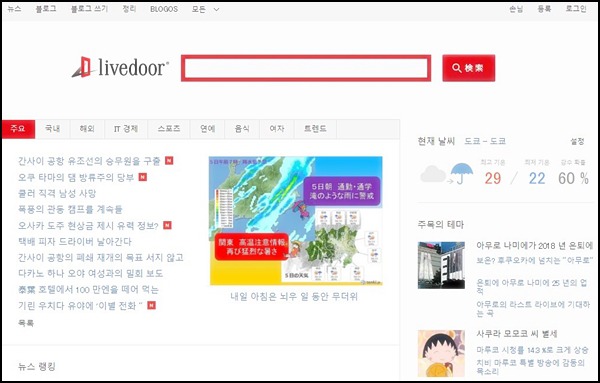
Task: Open link 아무로의 라스트 라이브에 기대하는 곡
Action: point(533,309)
